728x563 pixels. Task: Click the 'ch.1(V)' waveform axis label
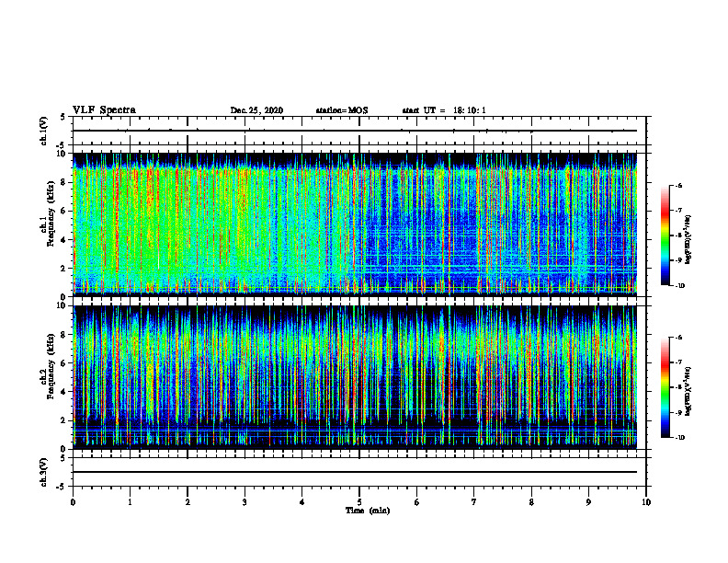pyautogui.click(x=44, y=131)
